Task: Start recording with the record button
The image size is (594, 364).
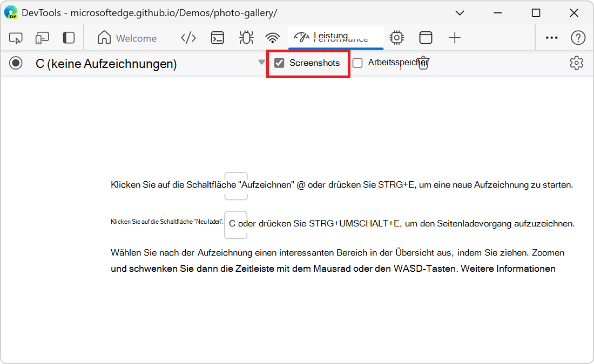Action: point(16,63)
